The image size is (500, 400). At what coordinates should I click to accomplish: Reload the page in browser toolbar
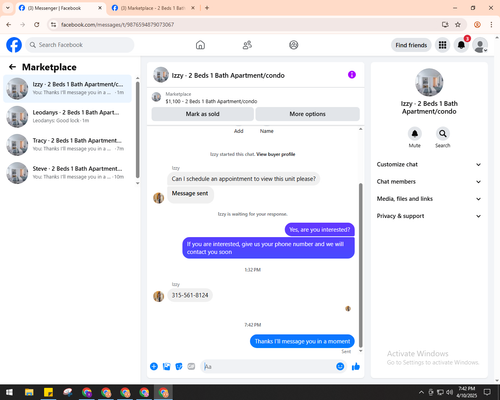pos(37,24)
